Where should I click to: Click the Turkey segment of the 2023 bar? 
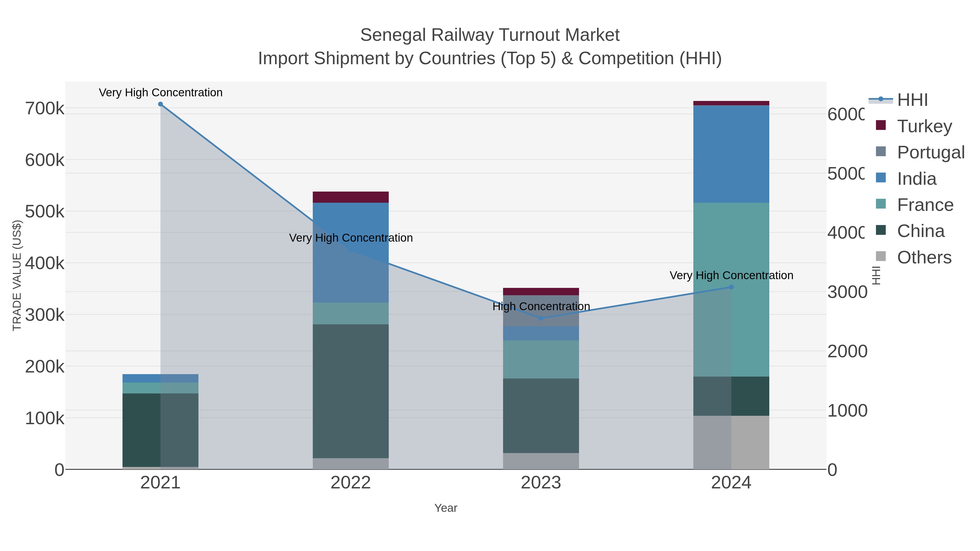[x=541, y=292]
